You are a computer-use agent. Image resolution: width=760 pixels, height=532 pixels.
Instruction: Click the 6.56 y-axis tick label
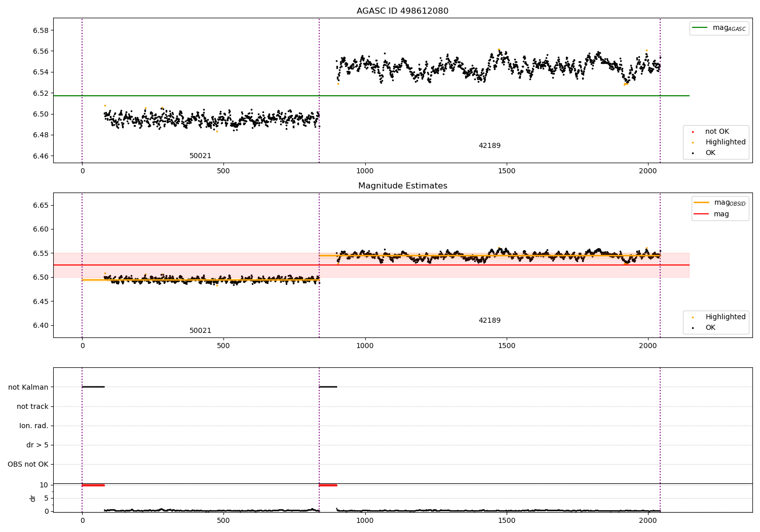(41, 51)
